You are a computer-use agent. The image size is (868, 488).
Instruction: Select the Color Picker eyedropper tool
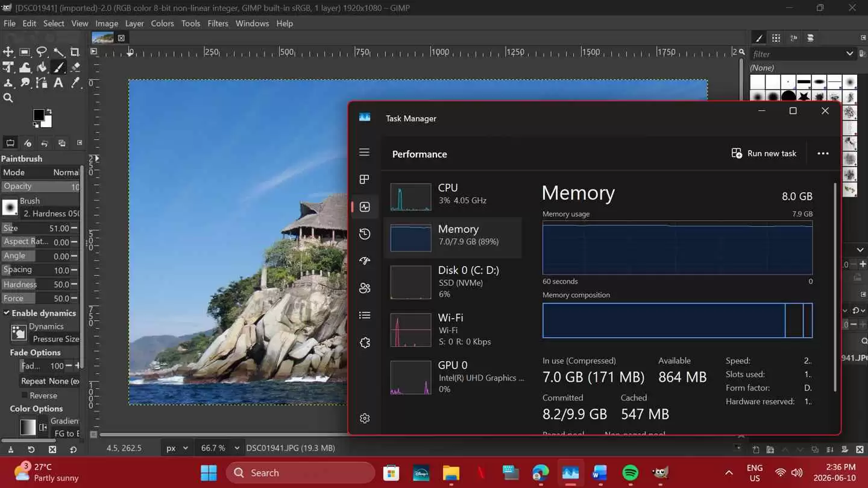[x=75, y=83]
